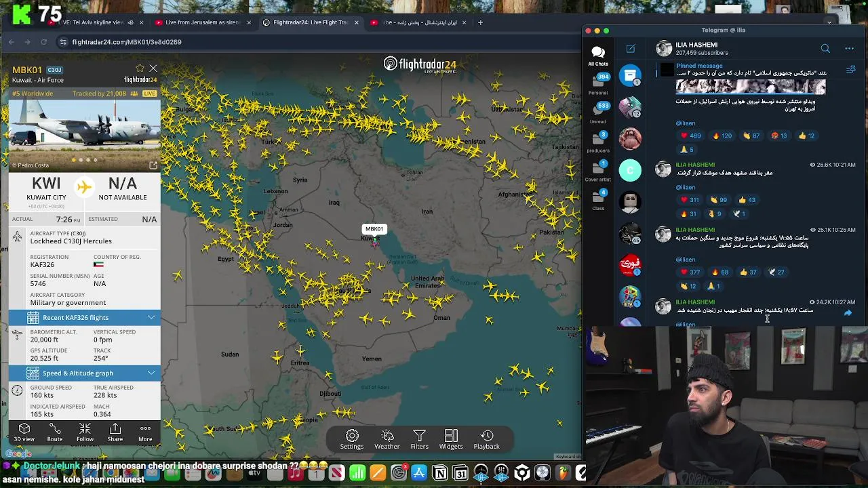Open the Archived chats item in chat list
Viewport: 868px width, 488px height.
click(630, 75)
